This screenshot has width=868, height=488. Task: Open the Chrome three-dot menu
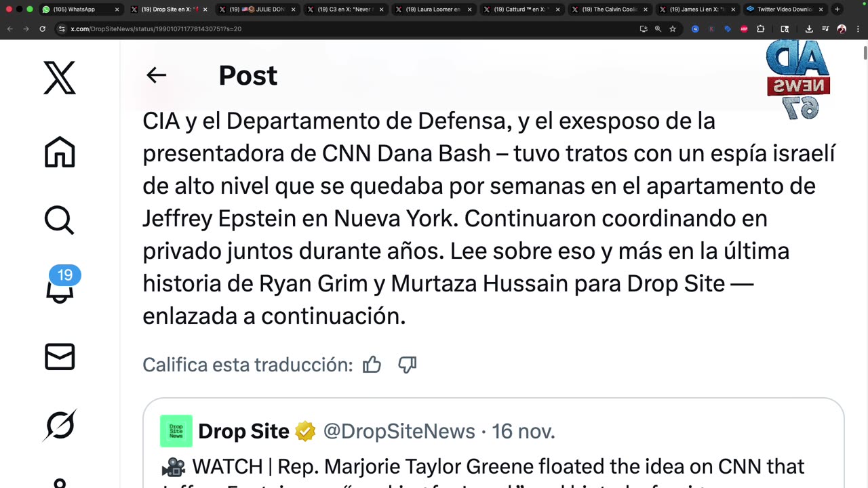point(858,29)
